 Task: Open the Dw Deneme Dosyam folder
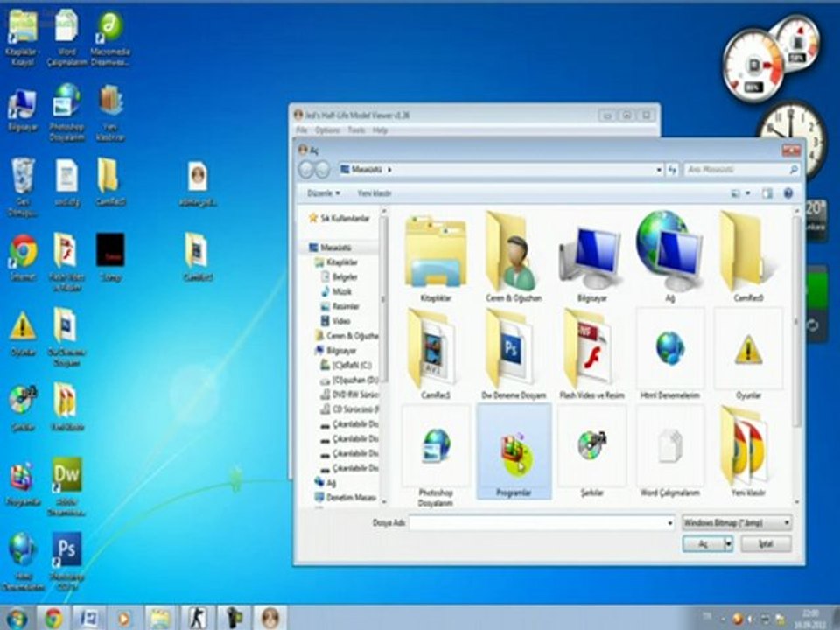click(x=514, y=354)
